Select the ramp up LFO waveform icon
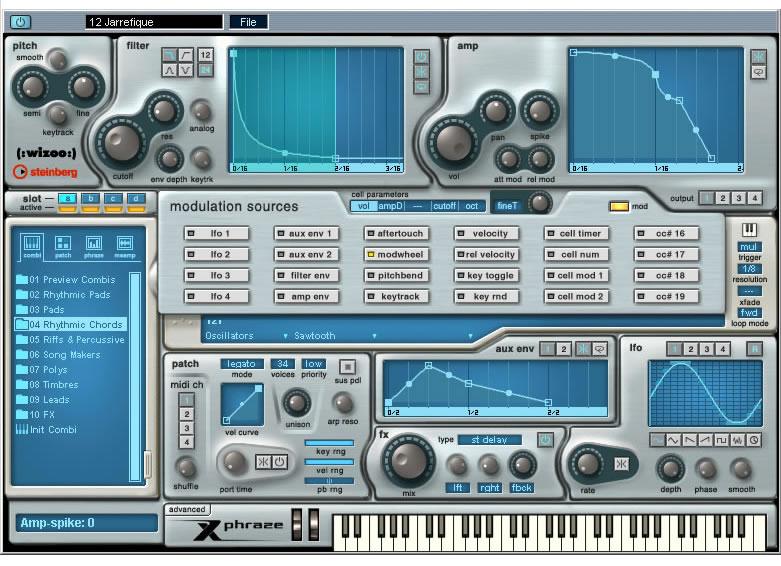 [x=705, y=440]
